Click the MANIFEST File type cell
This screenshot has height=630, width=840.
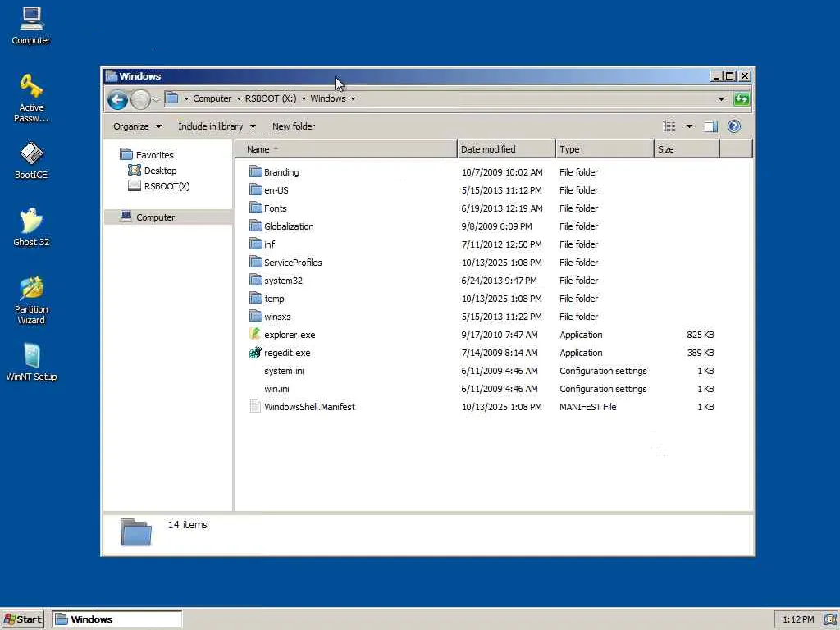587,407
